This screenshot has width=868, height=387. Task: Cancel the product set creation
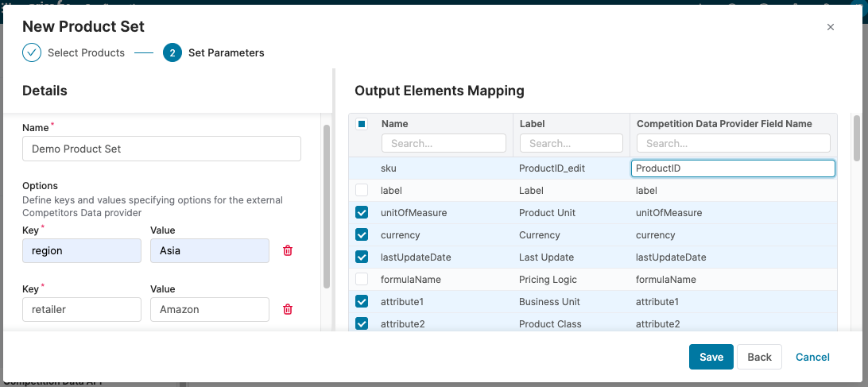(812, 357)
